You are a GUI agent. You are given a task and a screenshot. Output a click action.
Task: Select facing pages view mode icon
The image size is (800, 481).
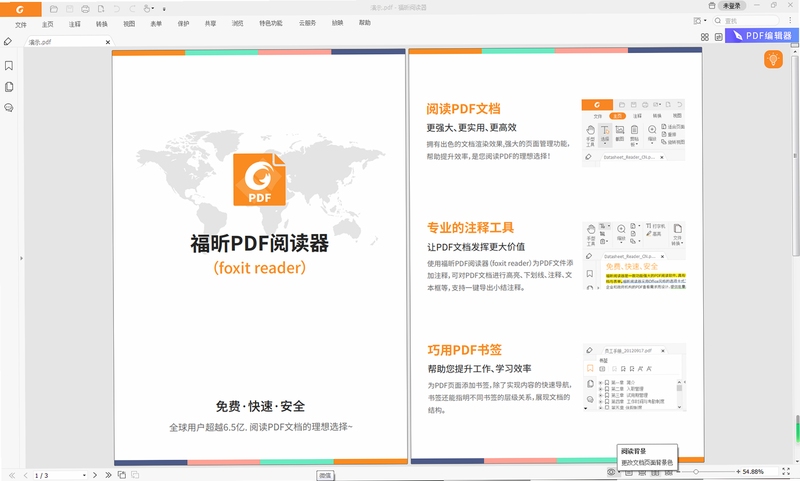coord(655,473)
